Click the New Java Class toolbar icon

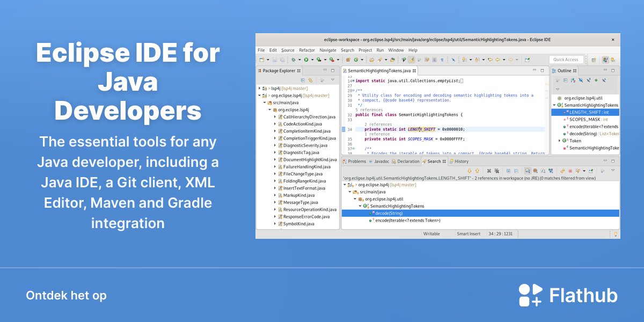pyautogui.click(x=356, y=60)
